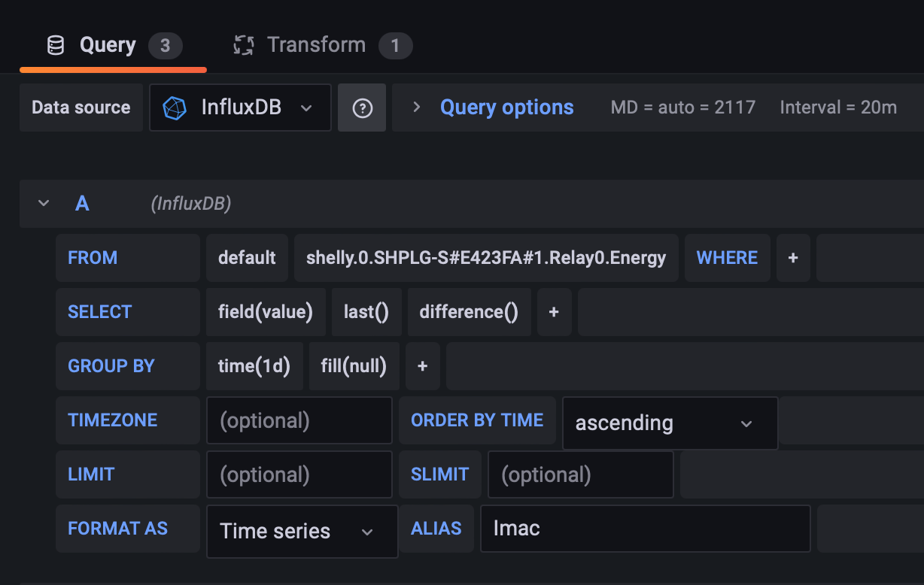
Task: Click the default retention policy segment
Action: (247, 258)
